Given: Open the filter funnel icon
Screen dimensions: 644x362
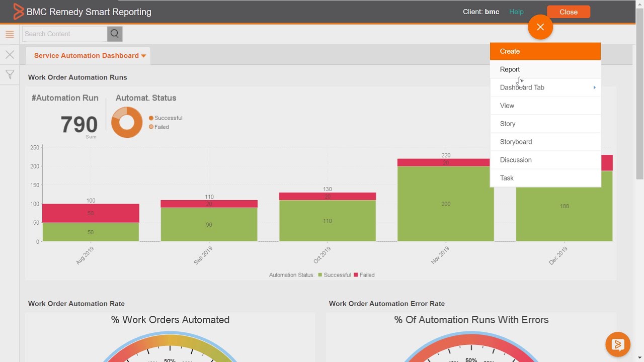Looking at the screenshot, I should pyautogui.click(x=10, y=75).
